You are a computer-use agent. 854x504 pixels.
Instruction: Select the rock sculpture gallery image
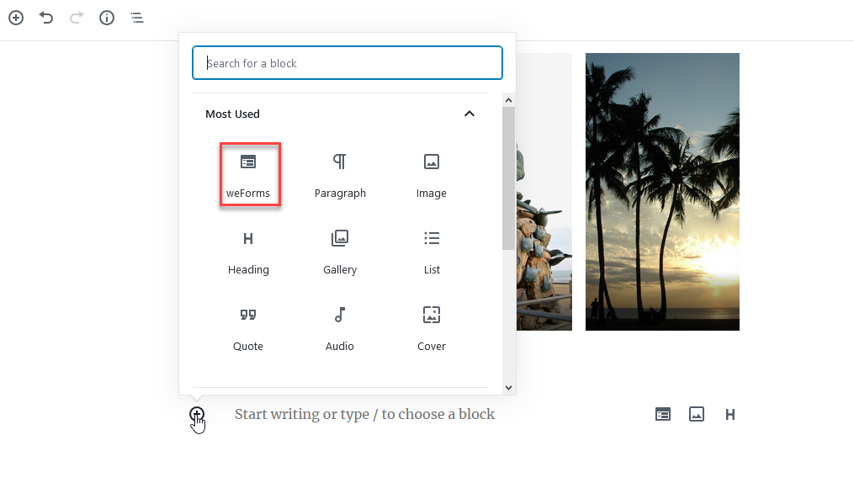pos(544,192)
